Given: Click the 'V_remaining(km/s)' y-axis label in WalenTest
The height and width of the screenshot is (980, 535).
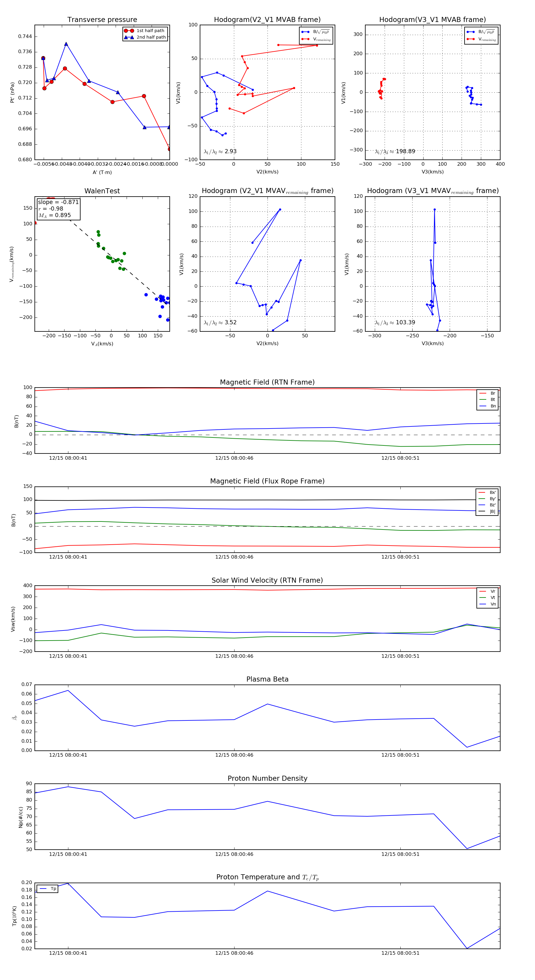Looking at the screenshot, I should [x=11, y=264].
